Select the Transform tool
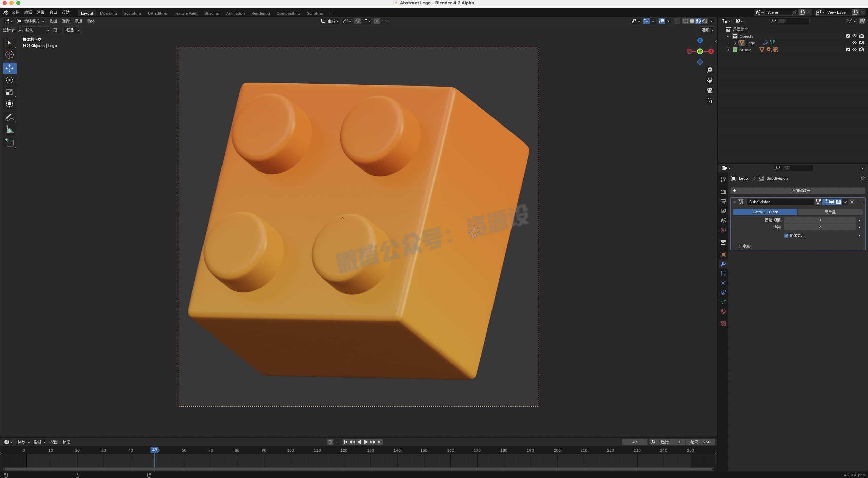The height and width of the screenshot is (478, 868). click(x=9, y=104)
